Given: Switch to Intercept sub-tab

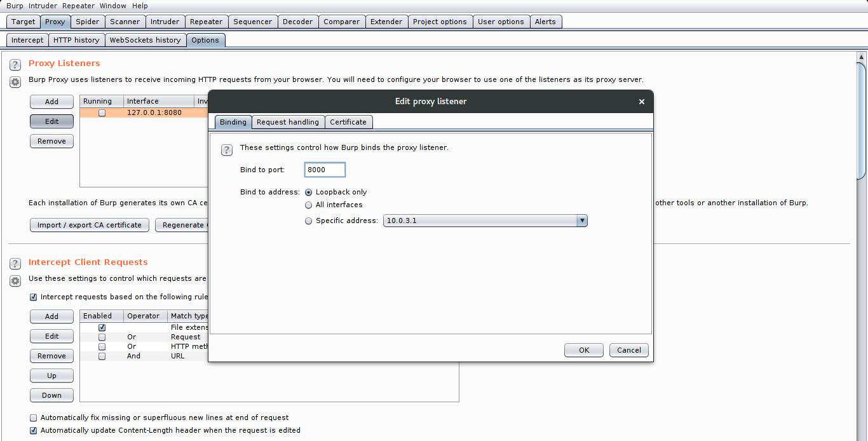Looking at the screenshot, I should [27, 40].
